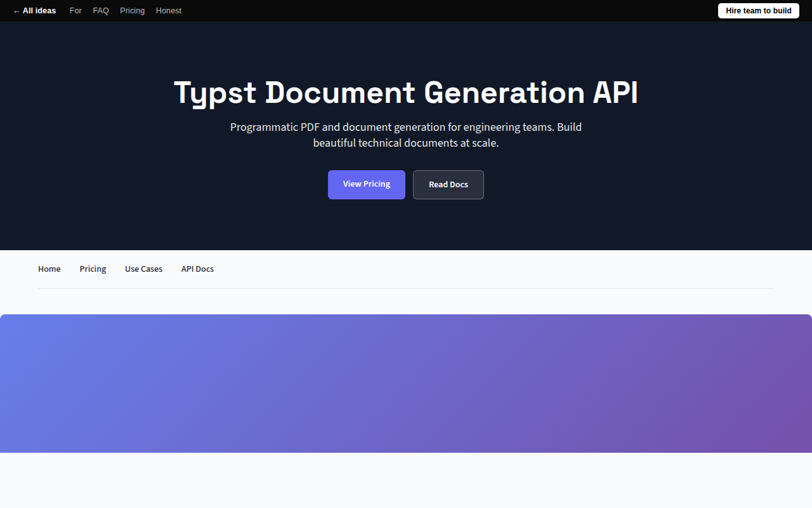The height and width of the screenshot is (508, 812).
Task: Click the Programmatic PDF subtitle text
Action: tap(406, 135)
